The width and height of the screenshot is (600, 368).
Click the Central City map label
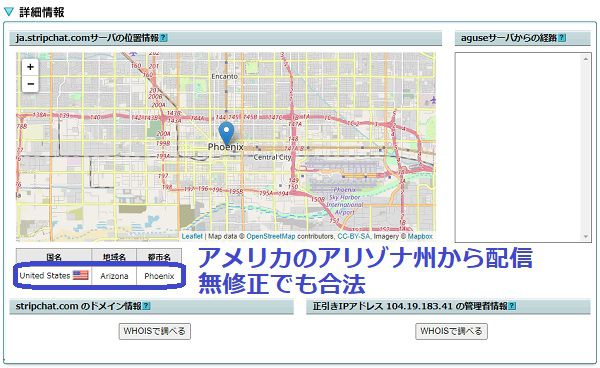click(x=272, y=157)
